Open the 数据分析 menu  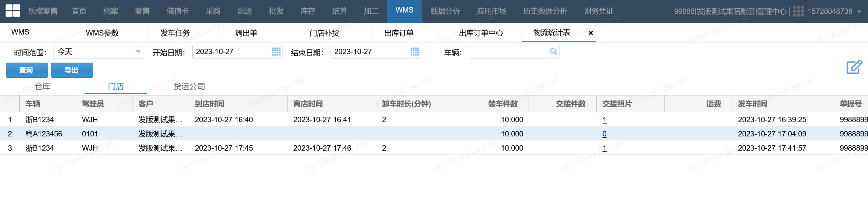445,11
